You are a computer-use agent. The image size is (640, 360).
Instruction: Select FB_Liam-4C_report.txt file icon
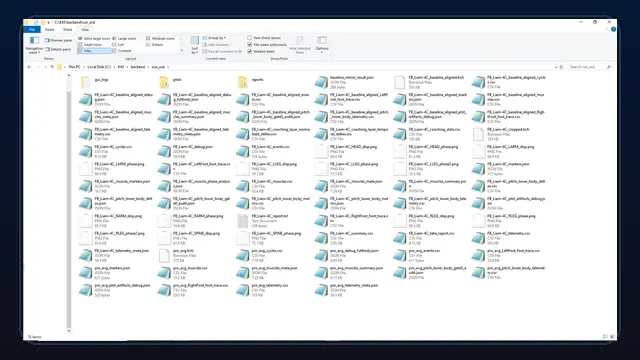tap(242, 221)
